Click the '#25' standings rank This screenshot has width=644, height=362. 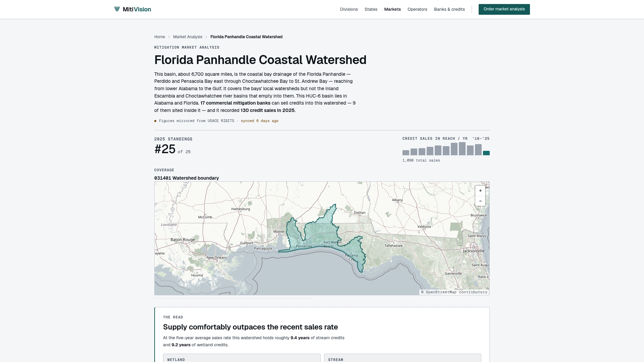[165, 149]
